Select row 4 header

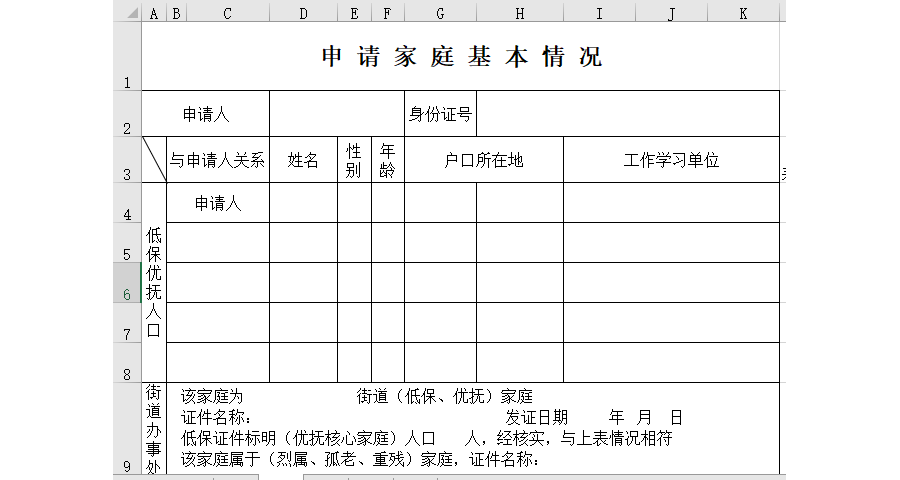pyautogui.click(x=127, y=203)
